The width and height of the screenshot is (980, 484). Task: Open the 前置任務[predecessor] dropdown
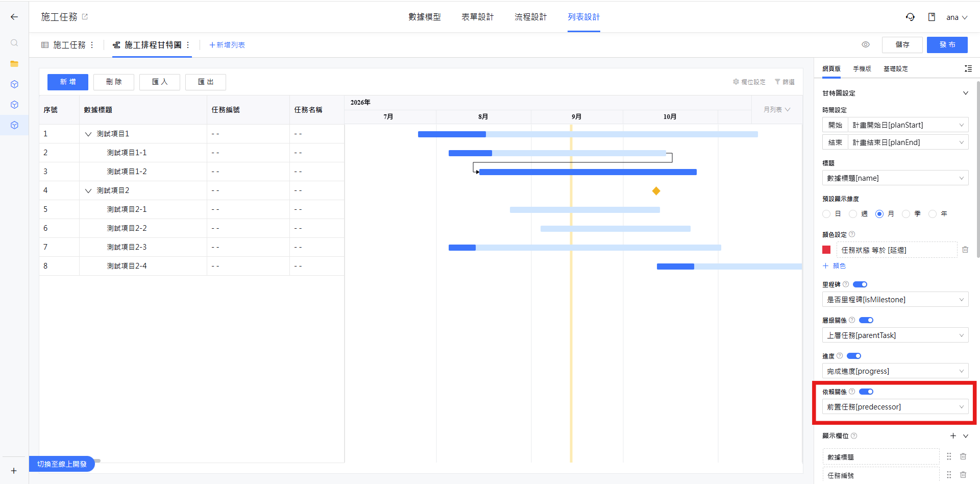point(895,407)
